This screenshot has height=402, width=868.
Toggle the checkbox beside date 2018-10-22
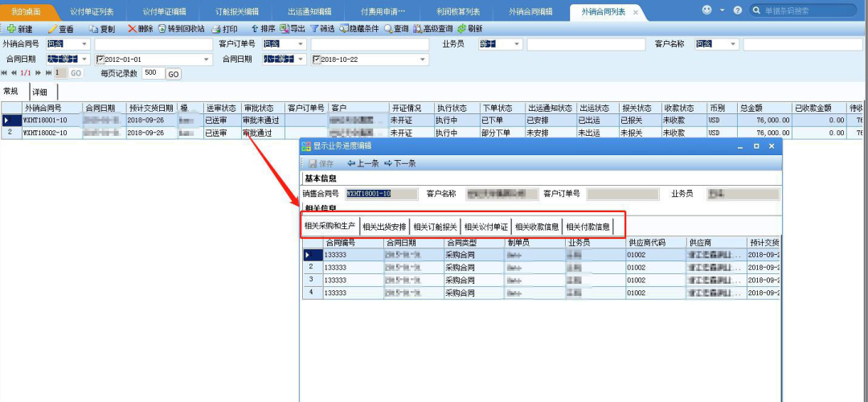click(x=316, y=59)
